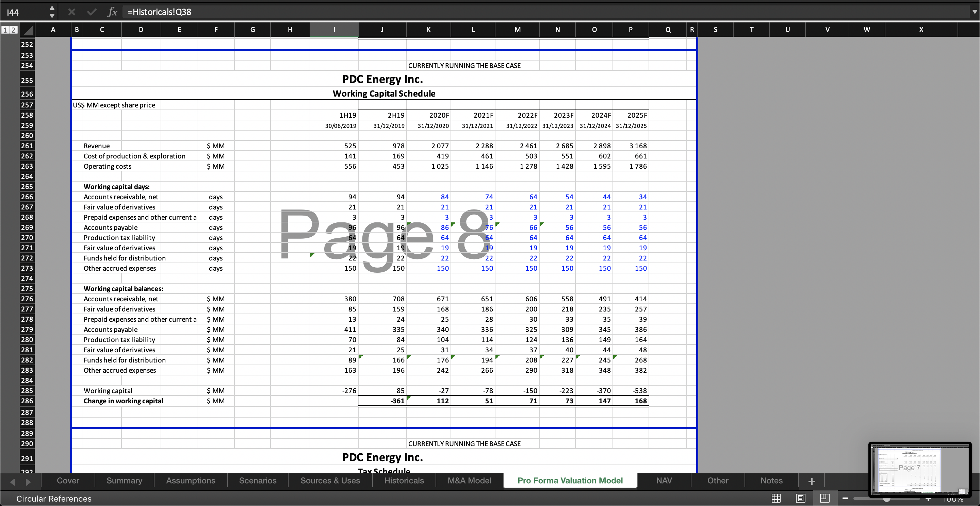This screenshot has width=980, height=506.
Task: Click the Revenue label cell
Action: [97, 146]
